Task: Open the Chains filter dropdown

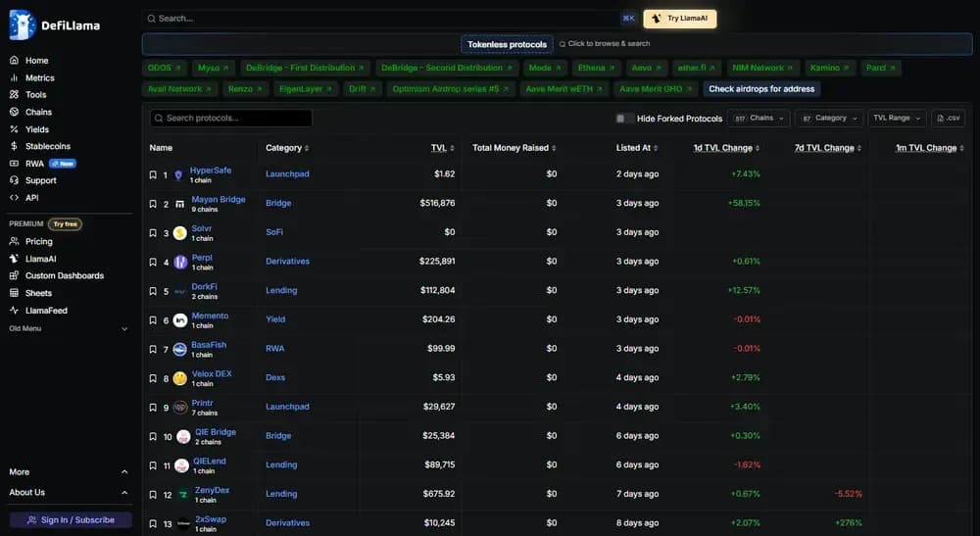Action: coord(759,119)
